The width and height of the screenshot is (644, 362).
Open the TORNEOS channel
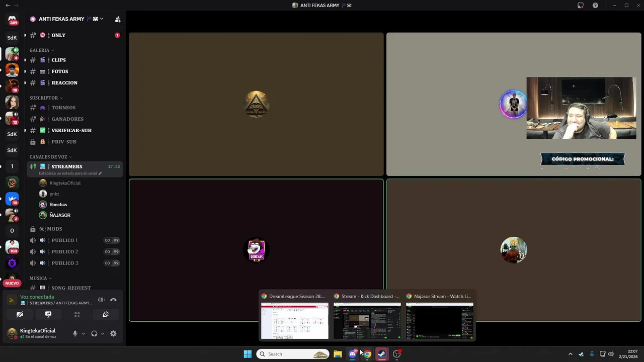click(x=74, y=108)
